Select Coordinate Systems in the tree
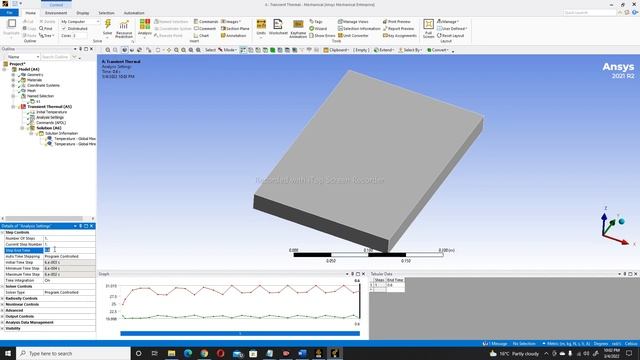Screen dimensions: 640x360 pyautogui.click(x=43, y=85)
